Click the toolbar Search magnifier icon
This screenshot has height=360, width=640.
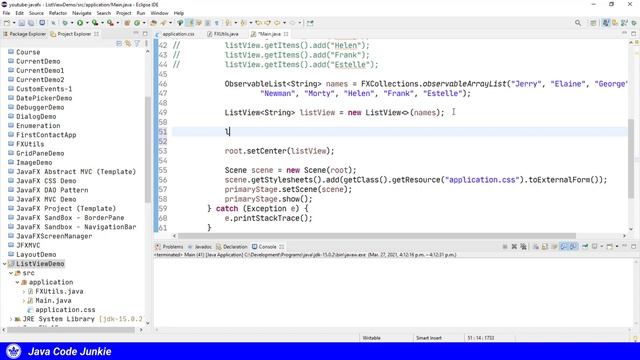pyautogui.click(x=578, y=23)
